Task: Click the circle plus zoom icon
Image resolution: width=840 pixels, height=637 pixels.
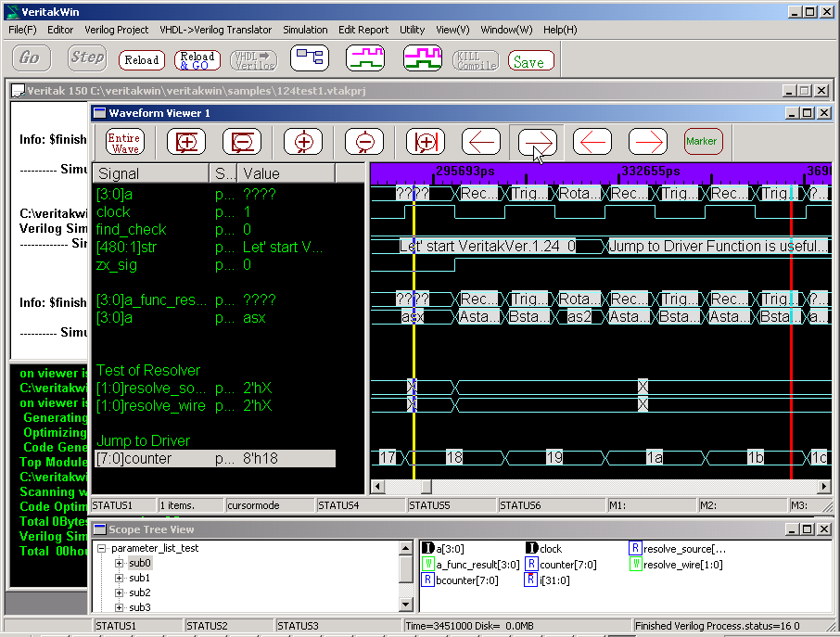Action: [303, 142]
